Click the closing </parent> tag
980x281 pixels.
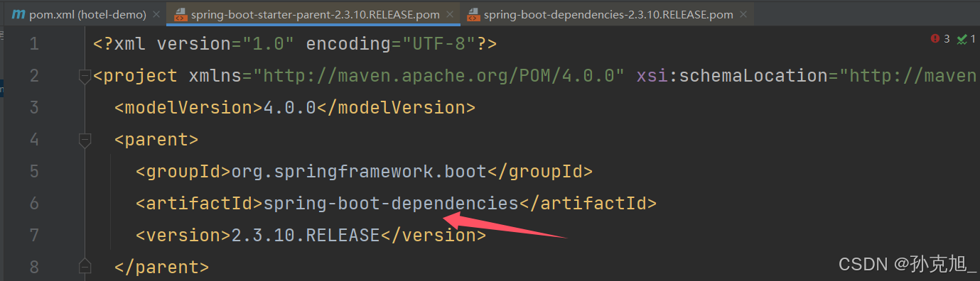pos(162,267)
